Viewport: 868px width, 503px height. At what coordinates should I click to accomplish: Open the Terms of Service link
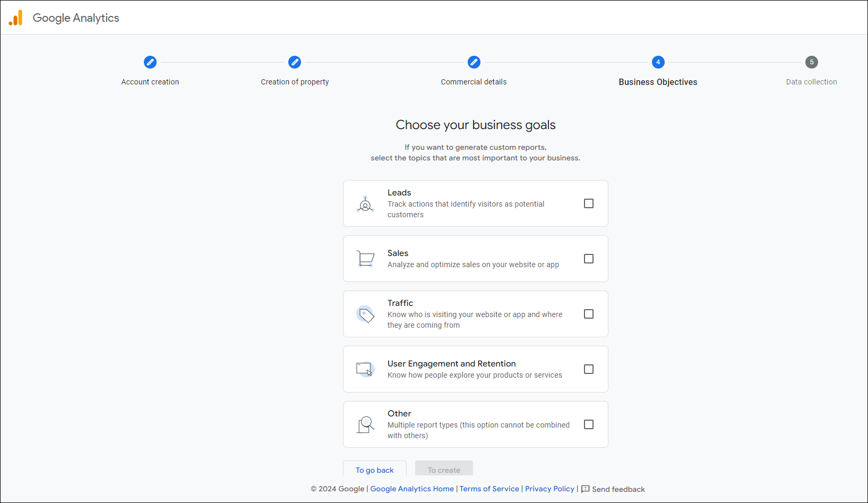pos(489,489)
